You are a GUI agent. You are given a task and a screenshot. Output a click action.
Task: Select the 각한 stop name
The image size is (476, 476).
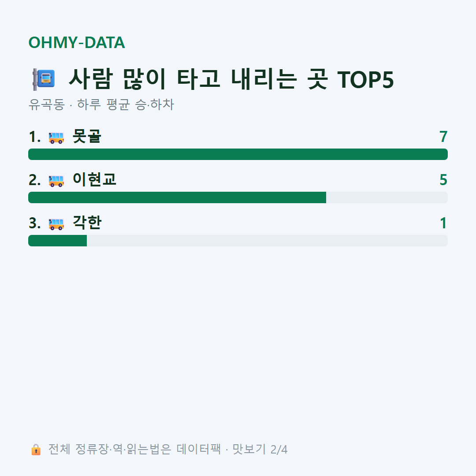coord(87,223)
